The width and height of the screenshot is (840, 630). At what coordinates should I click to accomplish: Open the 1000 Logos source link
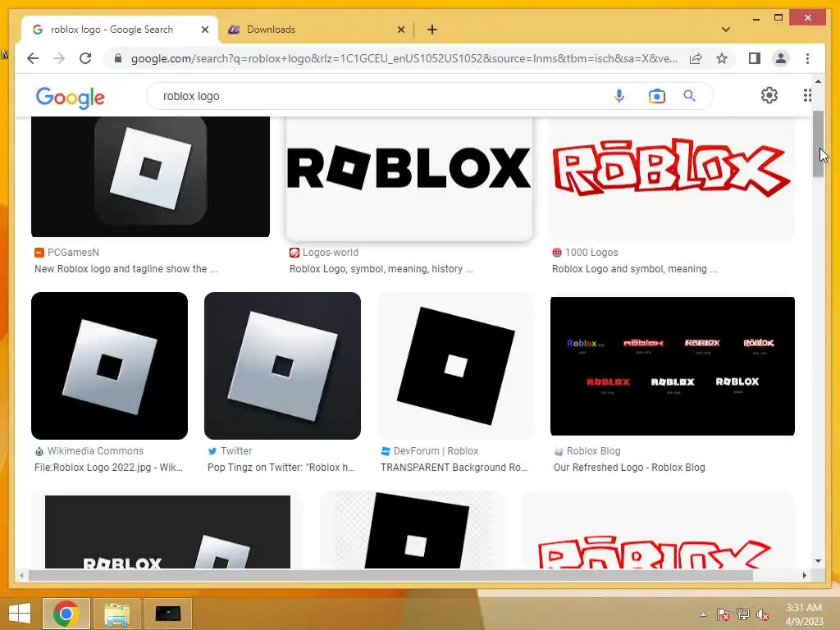pyautogui.click(x=585, y=253)
